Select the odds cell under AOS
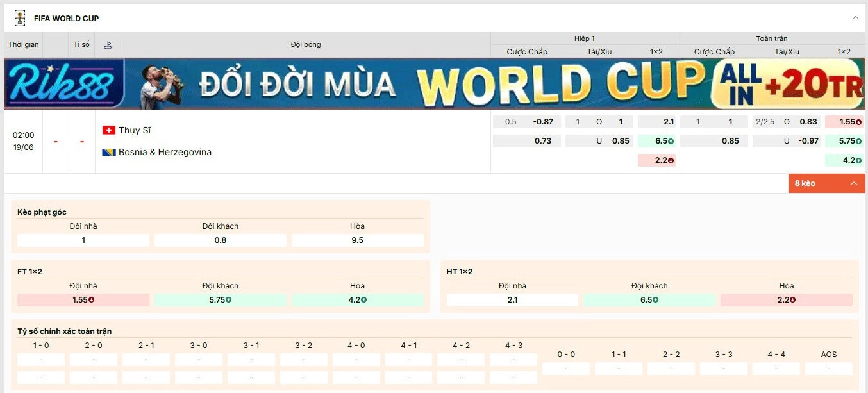 click(829, 369)
